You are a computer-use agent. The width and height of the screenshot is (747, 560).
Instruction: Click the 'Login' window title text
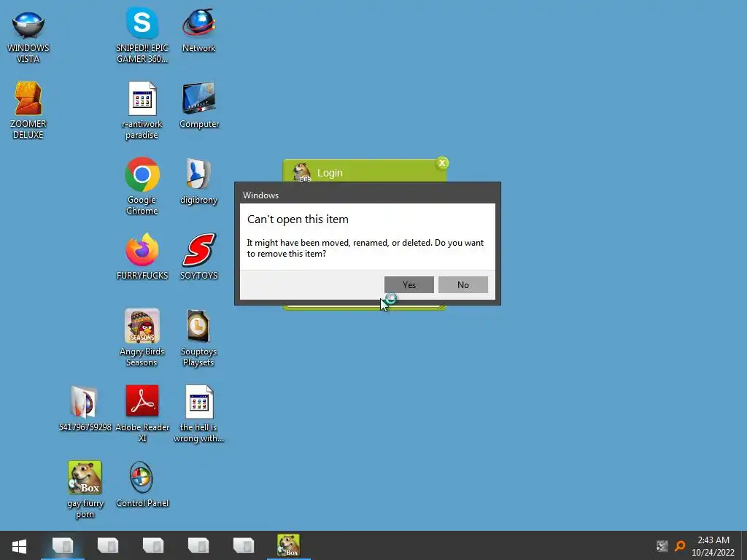pos(330,173)
